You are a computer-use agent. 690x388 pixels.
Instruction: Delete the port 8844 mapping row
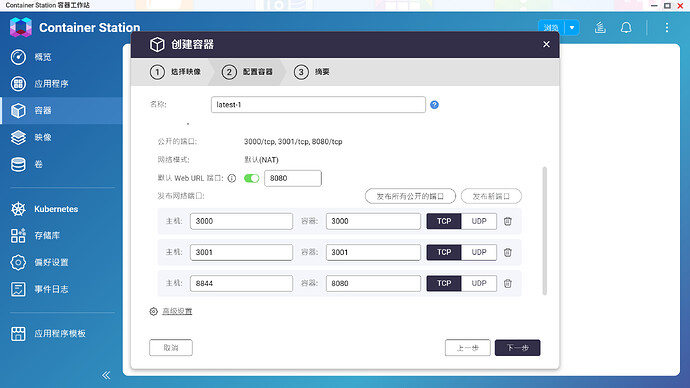pos(508,283)
